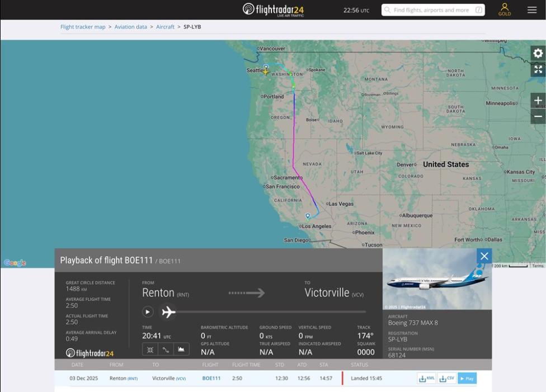Download the flight data as KML
This screenshot has width=546, height=392.
[x=427, y=378]
